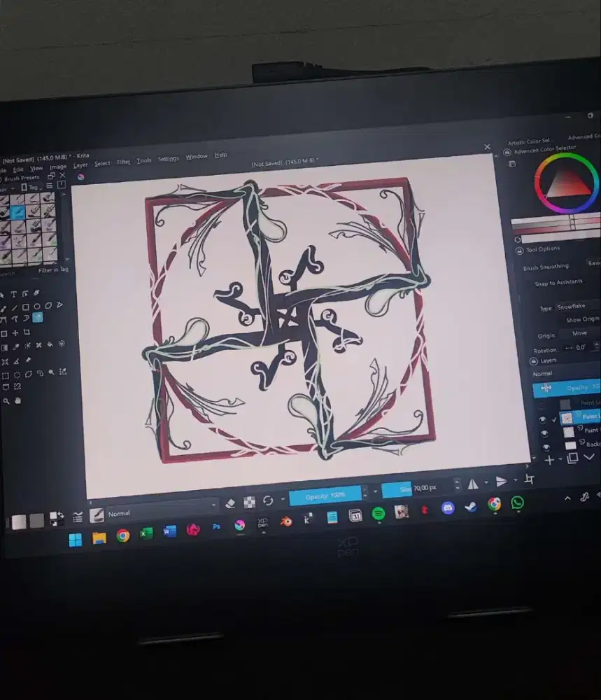Select the Crop tool
The image size is (601, 700).
27,332
